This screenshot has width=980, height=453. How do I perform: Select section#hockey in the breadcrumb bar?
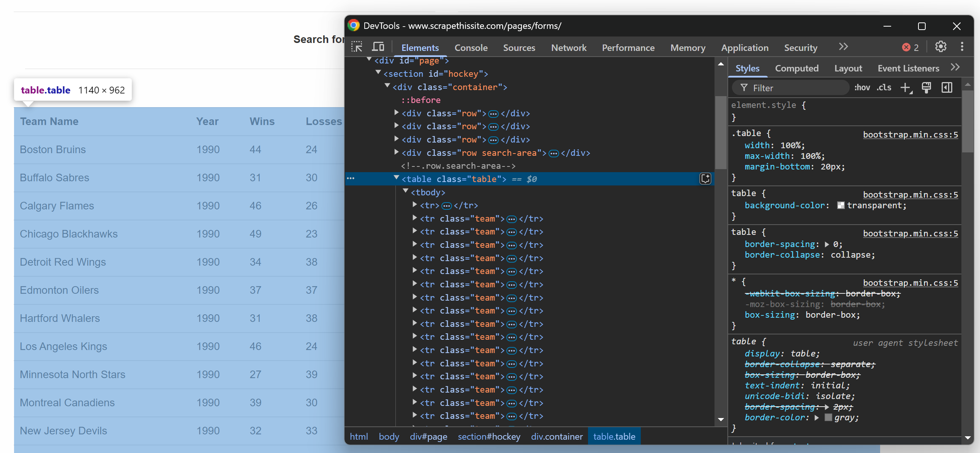coord(488,436)
